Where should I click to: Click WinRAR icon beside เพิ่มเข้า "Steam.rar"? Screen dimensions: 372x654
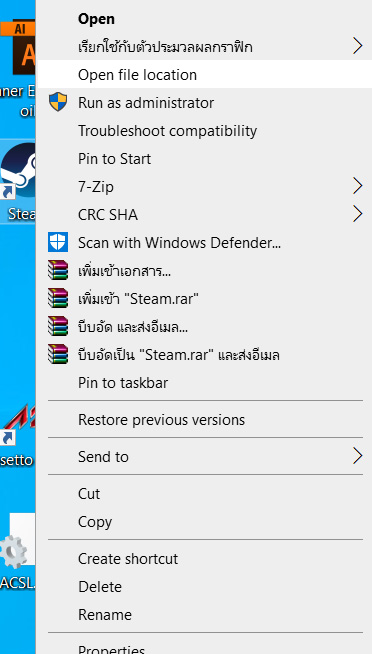point(58,298)
